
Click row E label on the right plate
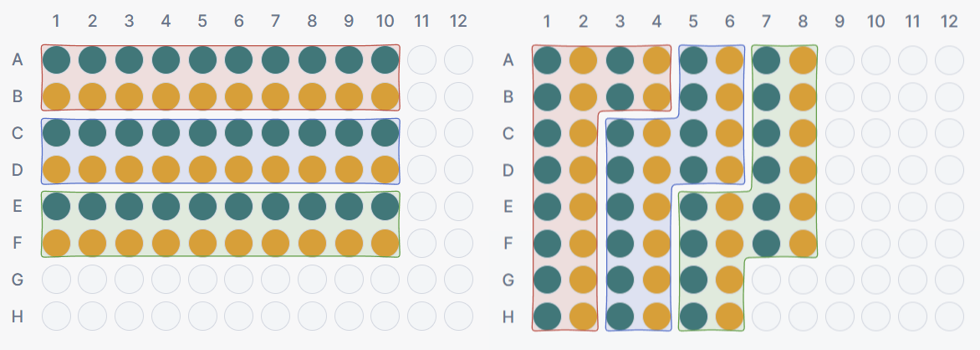508,207
